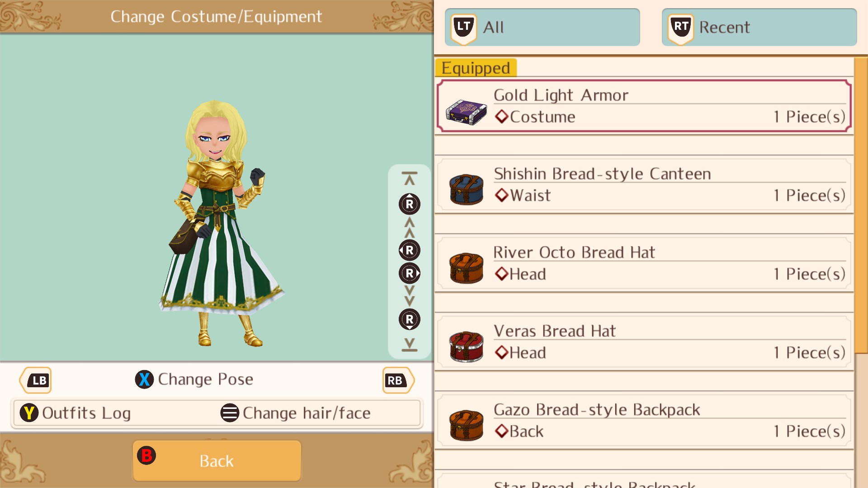The width and height of the screenshot is (868, 488).
Task: Switch to the All tab
Action: (x=542, y=27)
